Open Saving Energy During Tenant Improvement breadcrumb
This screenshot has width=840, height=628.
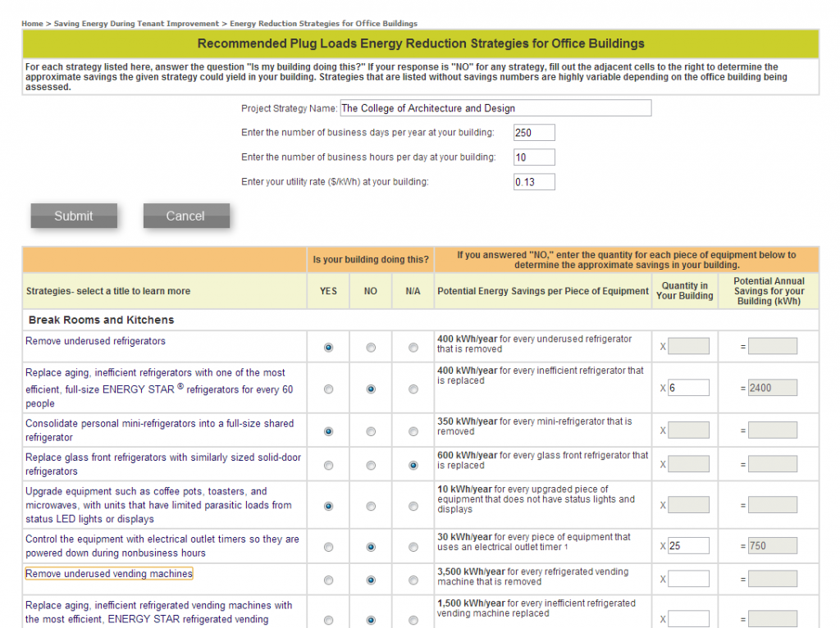[x=136, y=24]
